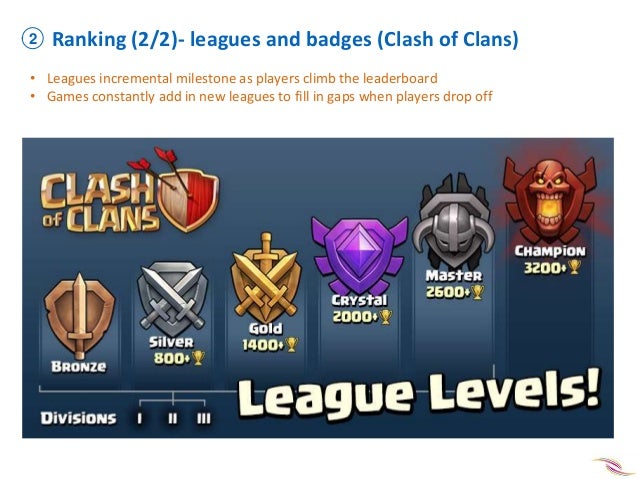Click the circled number 2 in title
638x479 pixels.
coord(32,39)
